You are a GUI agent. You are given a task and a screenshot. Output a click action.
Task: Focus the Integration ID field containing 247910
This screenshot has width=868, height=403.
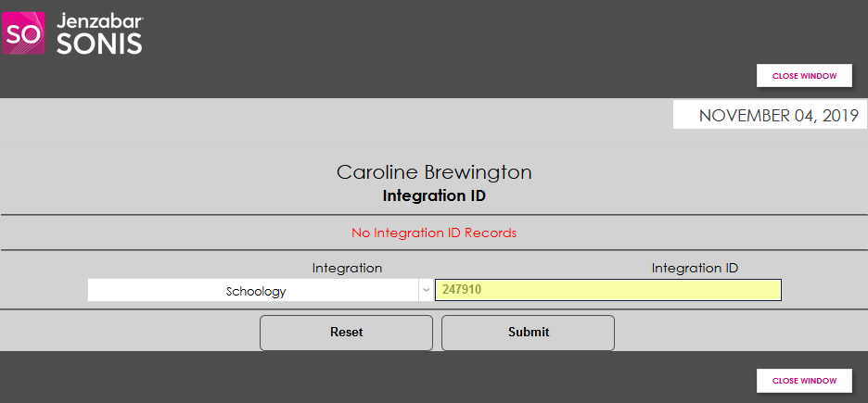(x=607, y=290)
